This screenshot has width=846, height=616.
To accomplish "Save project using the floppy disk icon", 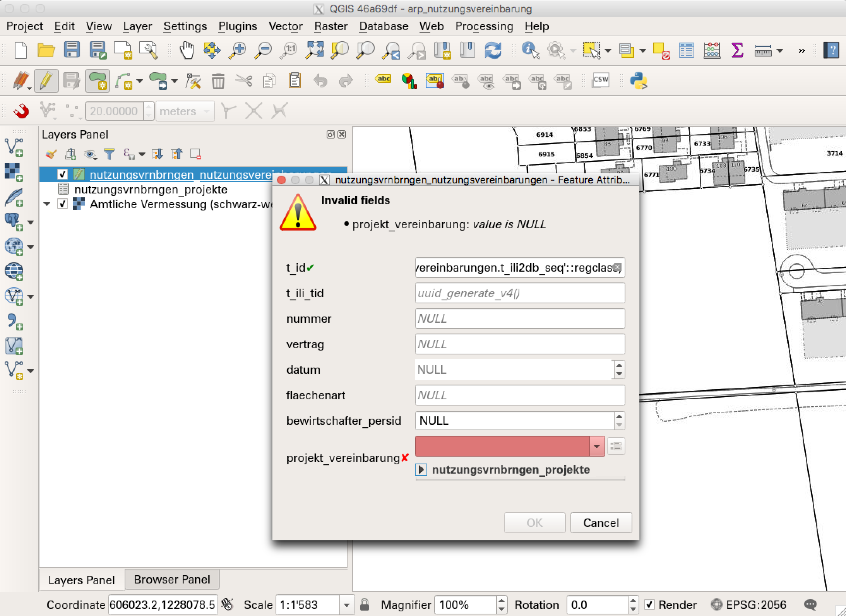I will click(72, 50).
